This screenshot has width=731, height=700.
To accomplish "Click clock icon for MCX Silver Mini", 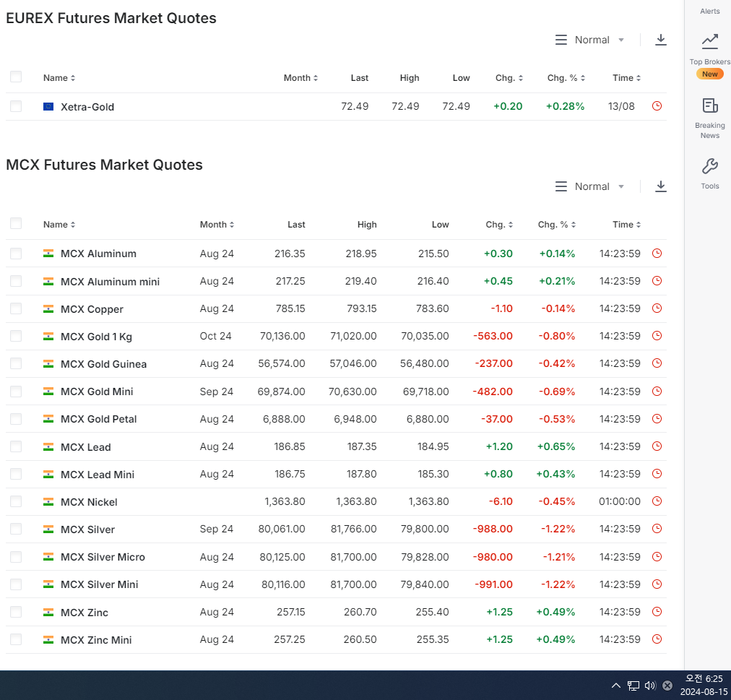I will point(657,584).
